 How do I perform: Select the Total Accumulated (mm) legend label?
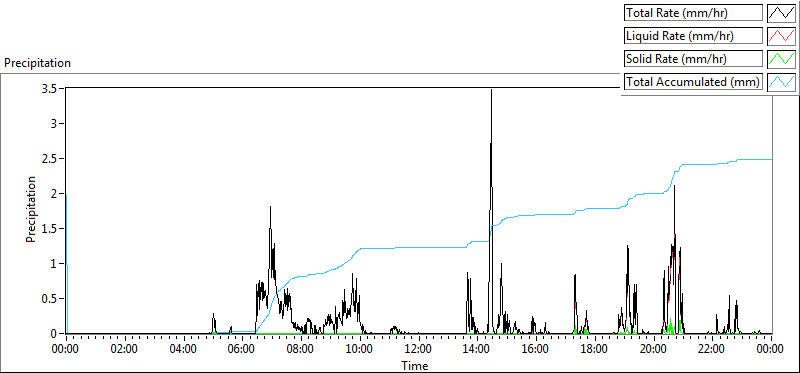tap(693, 81)
